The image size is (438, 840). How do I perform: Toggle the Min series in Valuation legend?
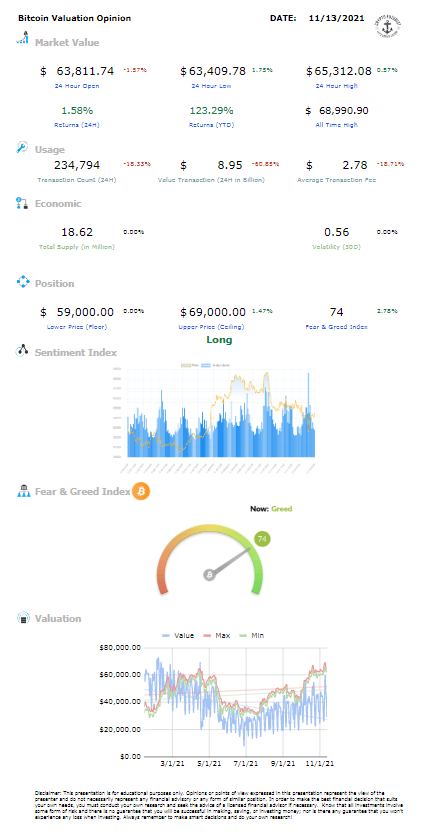(x=250, y=635)
